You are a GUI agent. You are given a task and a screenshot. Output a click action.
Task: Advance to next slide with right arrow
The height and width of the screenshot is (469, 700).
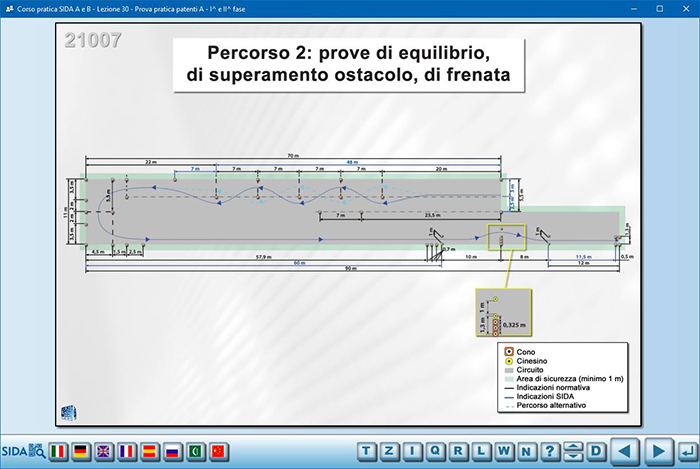click(x=656, y=451)
